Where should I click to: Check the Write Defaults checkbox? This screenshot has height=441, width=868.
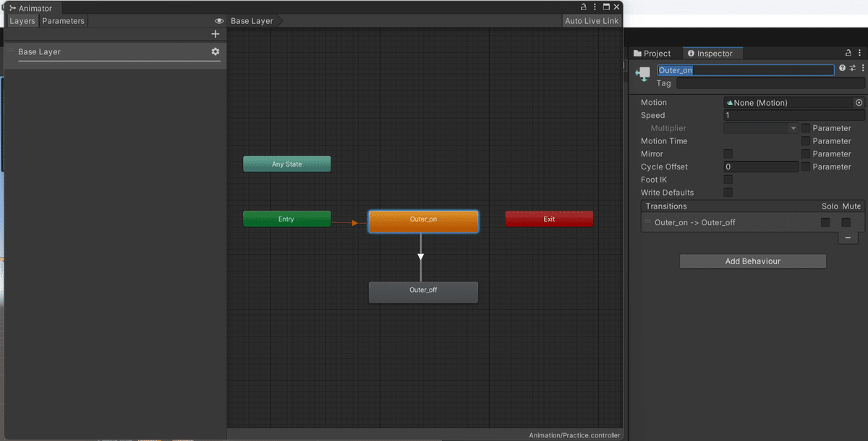click(728, 192)
